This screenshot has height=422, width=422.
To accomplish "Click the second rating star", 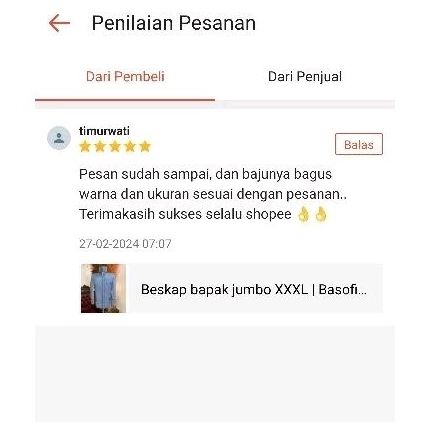I will coord(100,146).
